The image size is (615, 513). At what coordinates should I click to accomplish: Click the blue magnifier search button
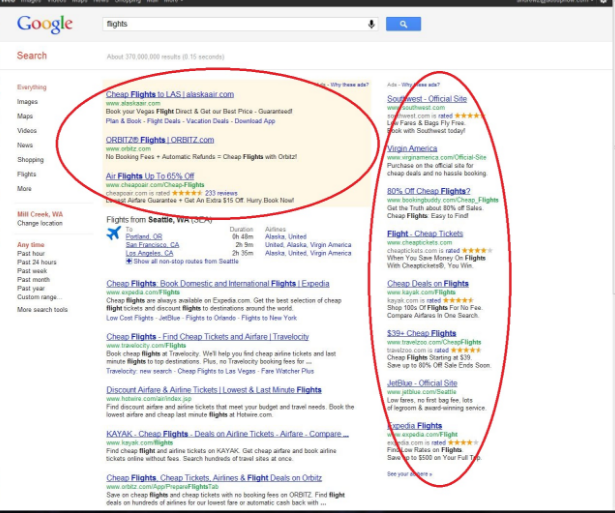(x=403, y=24)
